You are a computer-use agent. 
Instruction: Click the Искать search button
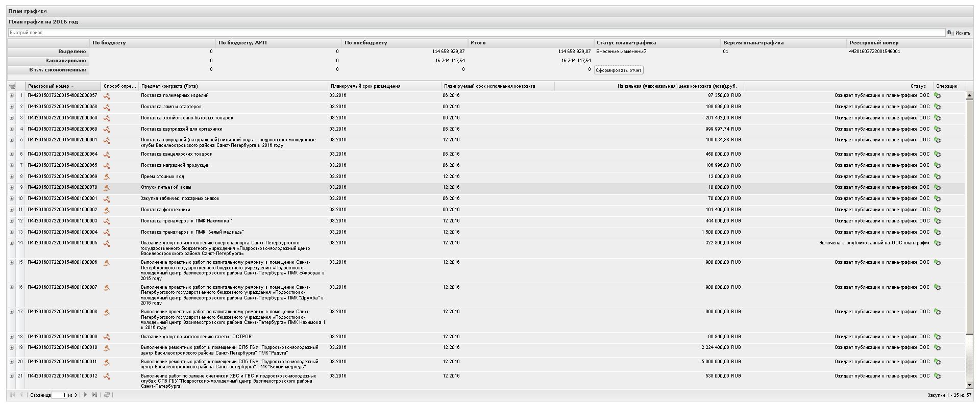tap(959, 33)
